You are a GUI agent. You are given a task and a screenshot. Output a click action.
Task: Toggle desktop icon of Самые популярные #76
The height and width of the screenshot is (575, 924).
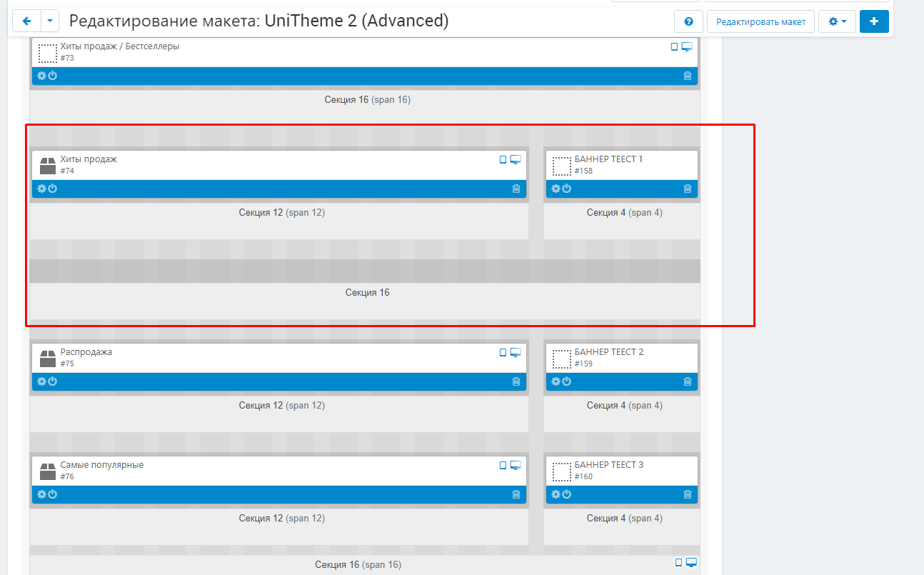pyautogui.click(x=516, y=465)
